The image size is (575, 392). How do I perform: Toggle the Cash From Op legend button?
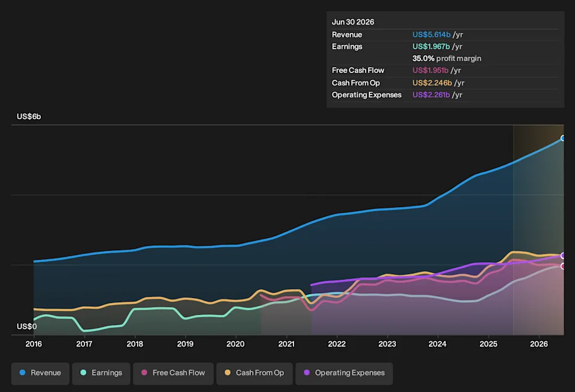255,373
